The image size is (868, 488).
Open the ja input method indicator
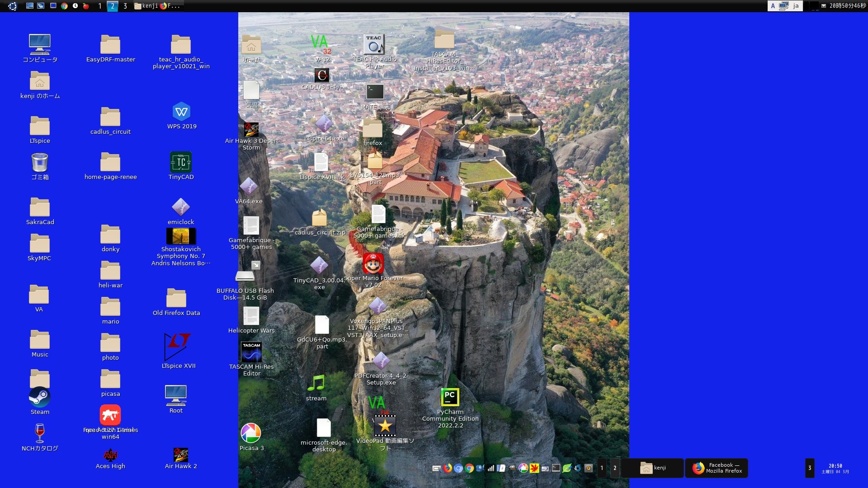796,6
